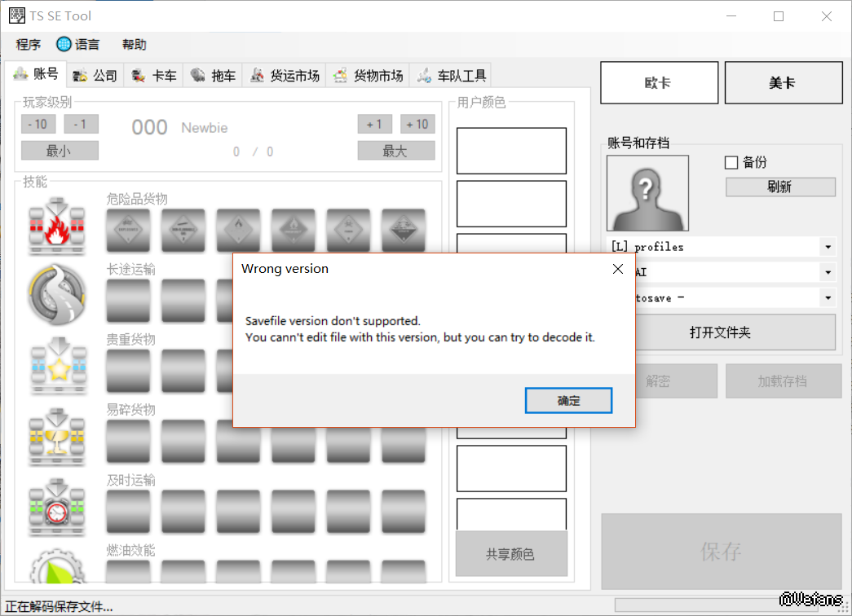Viewport: 852px width, 616px height.
Task: Set 及时运输 skill to level three
Action: click(x=238, y=511)
